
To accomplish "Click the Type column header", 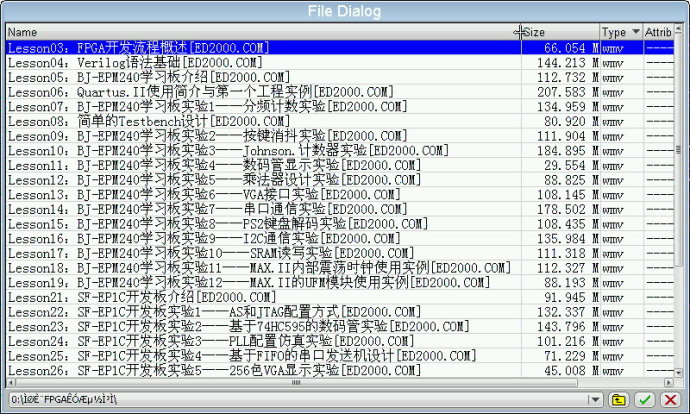I will coord(621,32).
